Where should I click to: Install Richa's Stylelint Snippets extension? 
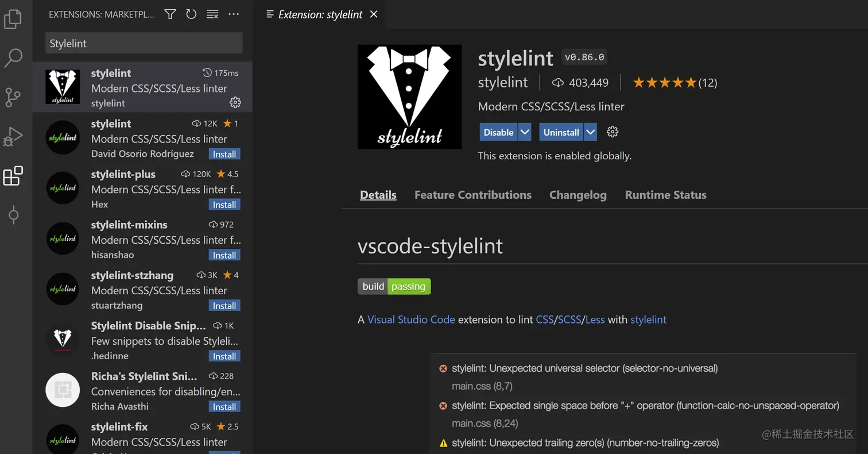coord(224,407)
